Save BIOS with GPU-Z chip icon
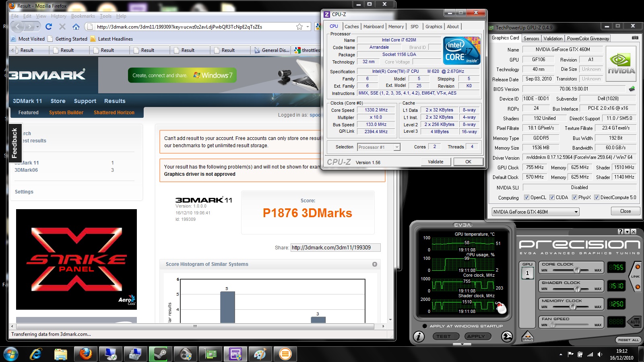The height and width of the screenshot is (362, 644). (x=632, y=89)
